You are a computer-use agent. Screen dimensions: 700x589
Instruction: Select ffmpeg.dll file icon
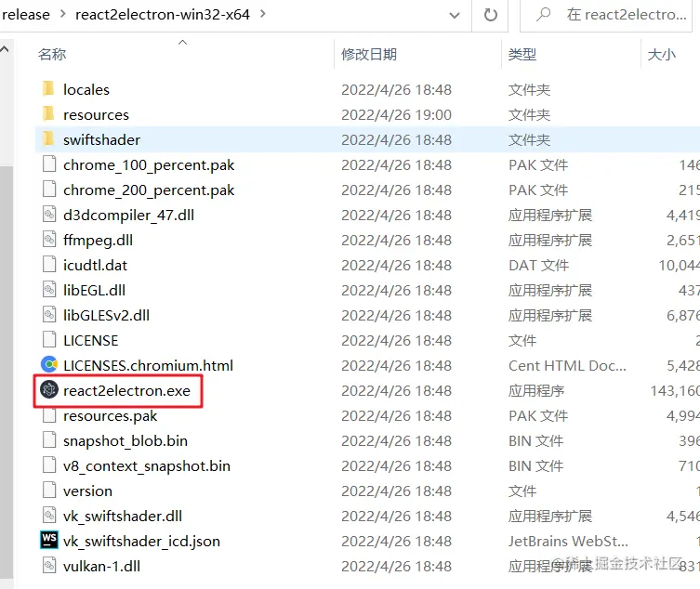(49, 239)
